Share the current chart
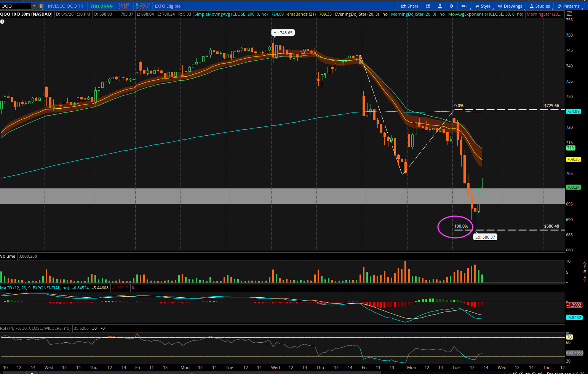 click(x=410, y=6)
